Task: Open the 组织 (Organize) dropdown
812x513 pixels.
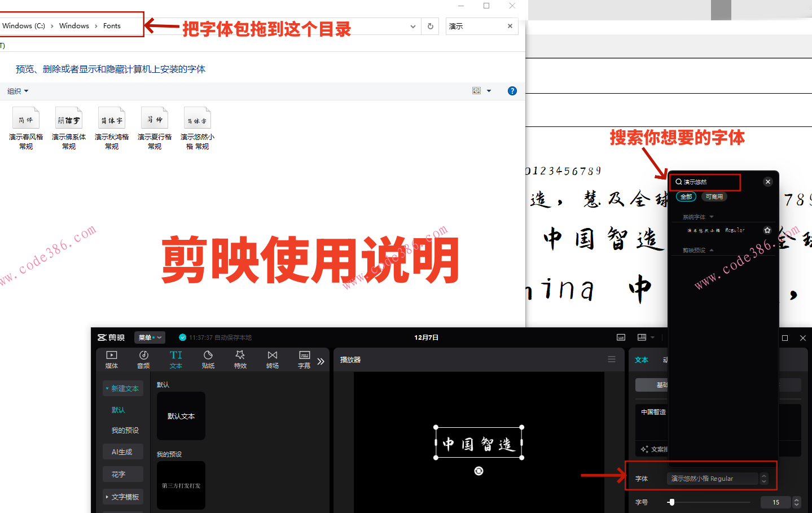Action: click(17, 91)
